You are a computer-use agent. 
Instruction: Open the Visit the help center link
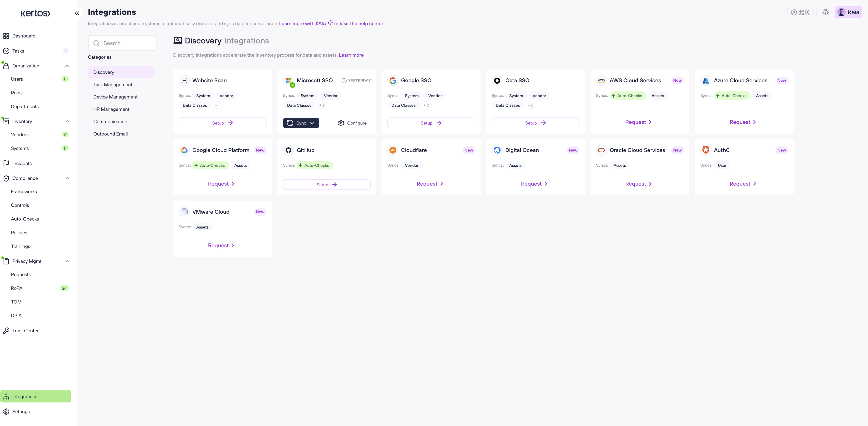point(361,24)
